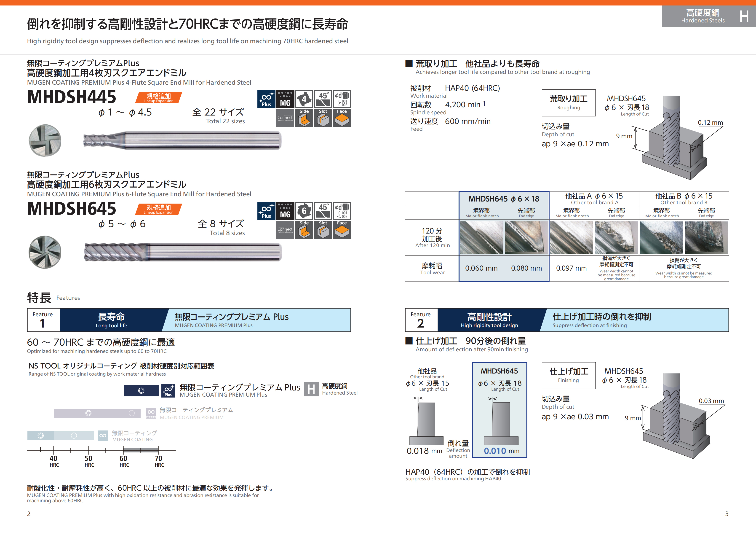Click the '600 mm/min' feed value
The width and height of the screenshot is (756, 535).
pos(468,121)
